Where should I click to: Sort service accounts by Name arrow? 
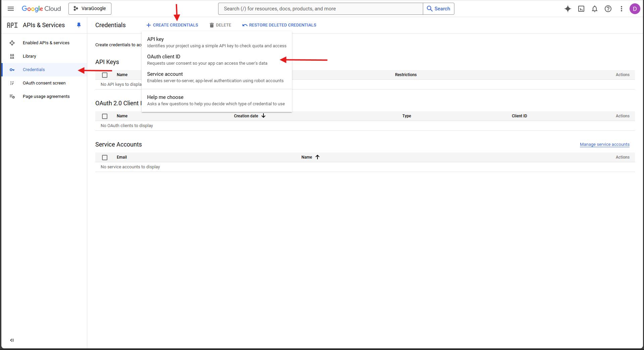[317, 157]
